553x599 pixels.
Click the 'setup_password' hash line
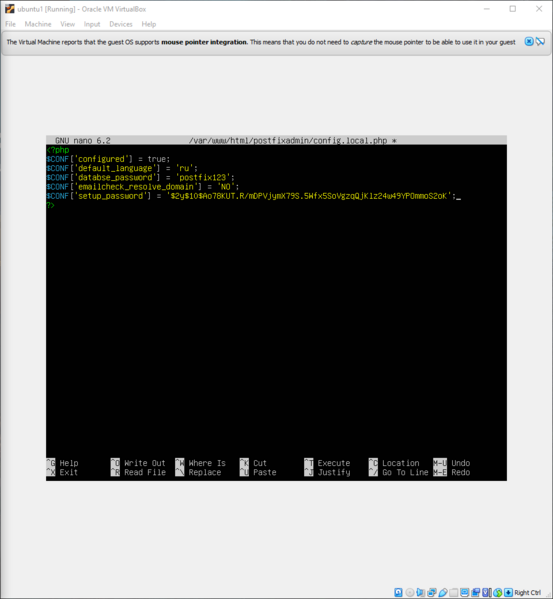click(251, 196)
